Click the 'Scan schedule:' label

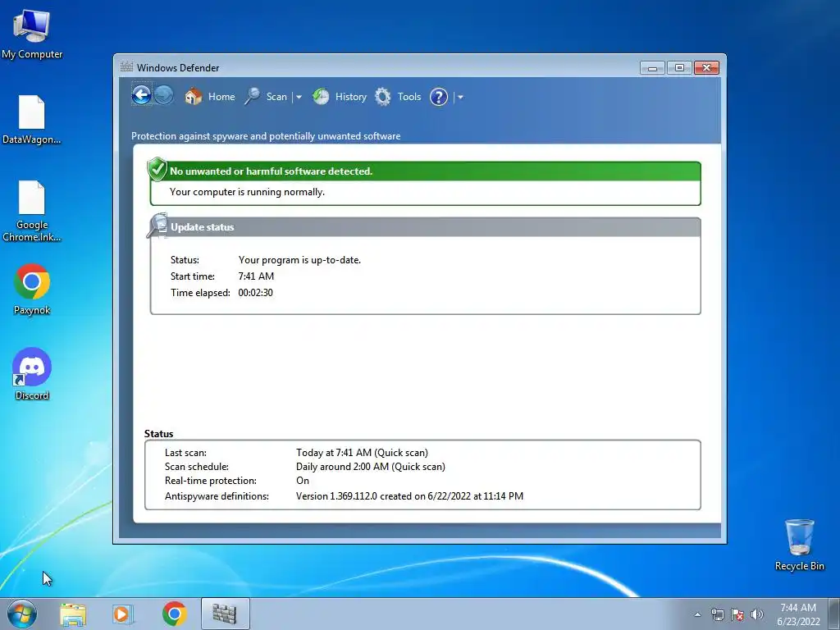pyautogui.click(x=197, y=467)
